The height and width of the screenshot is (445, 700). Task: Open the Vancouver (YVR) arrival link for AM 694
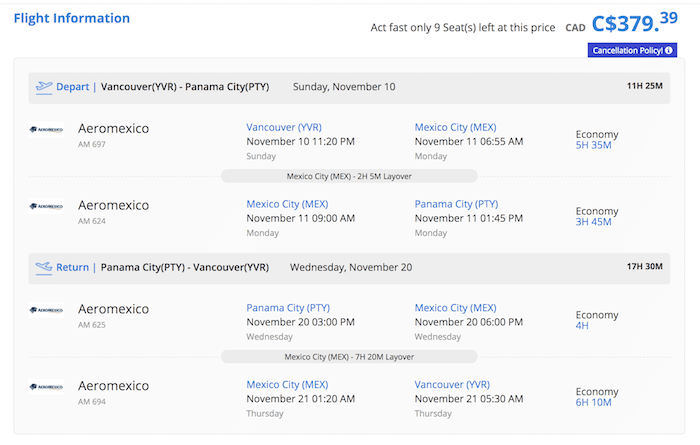click(452, 384)
